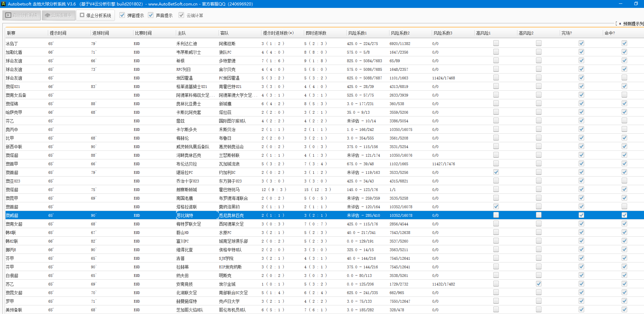
Task: Click the 停止分析系统 stop button
Action: coord(95,15)
